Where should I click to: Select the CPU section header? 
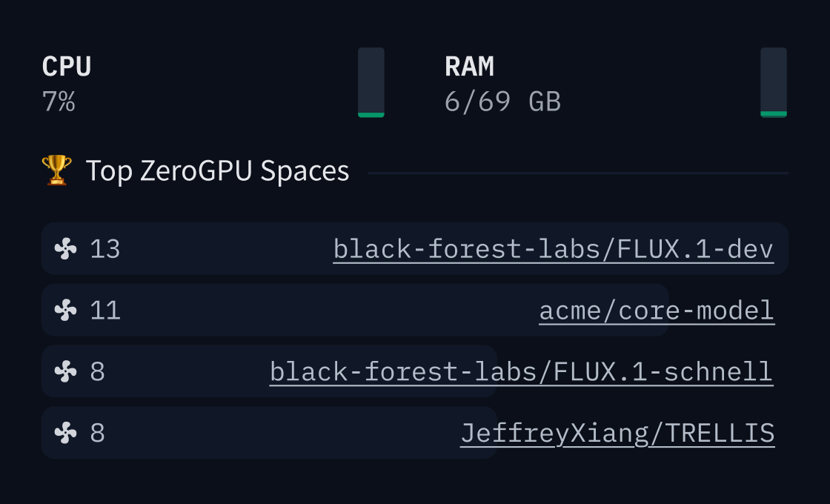click(66, 66)
